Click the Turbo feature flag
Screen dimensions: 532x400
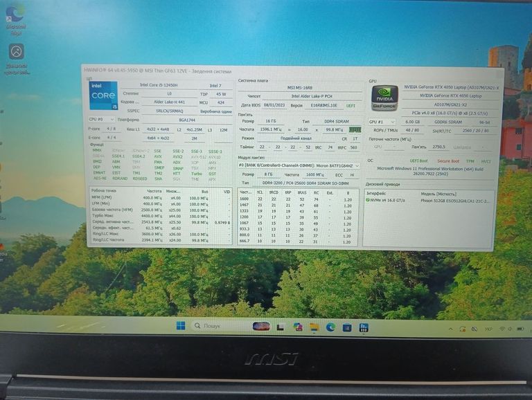tap(197, 174)
